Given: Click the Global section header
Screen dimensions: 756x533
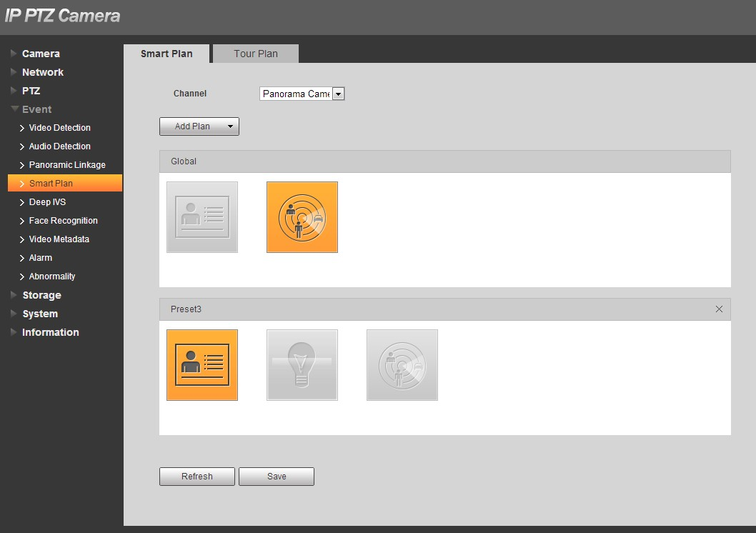Looking at the screenshot, I should [444, 161].
